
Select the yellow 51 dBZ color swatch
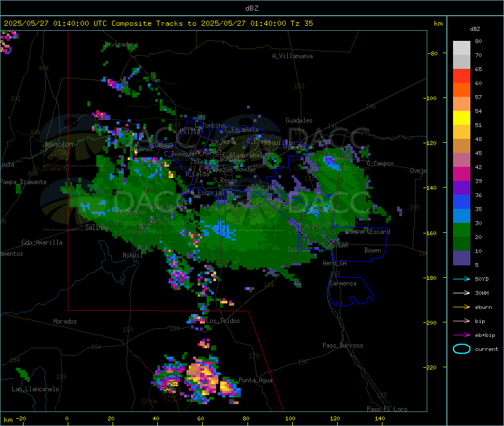coord(461,118)
